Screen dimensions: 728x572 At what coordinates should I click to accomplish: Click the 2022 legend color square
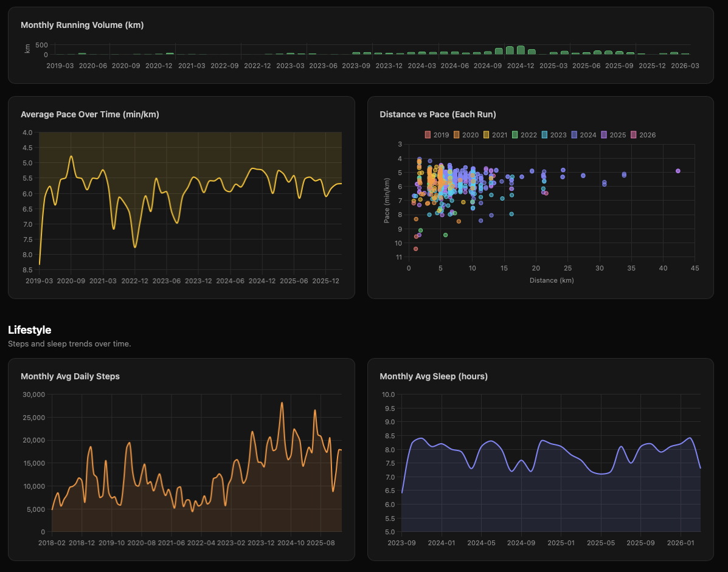515,135
